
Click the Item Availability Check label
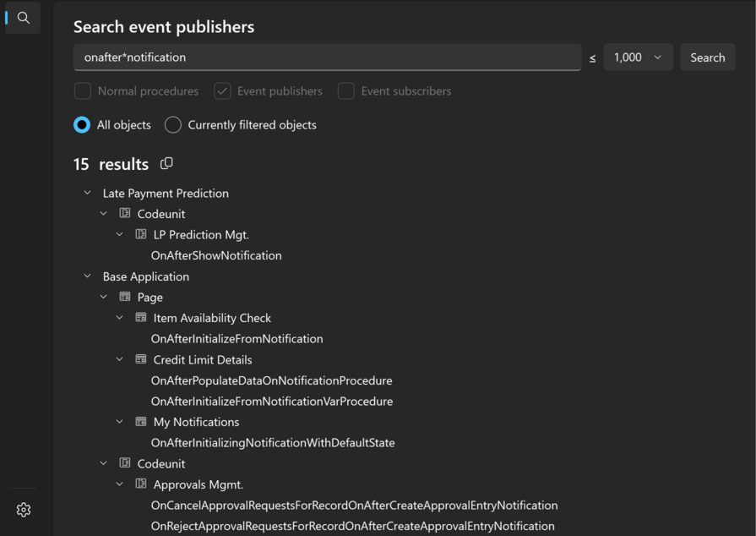212,318
